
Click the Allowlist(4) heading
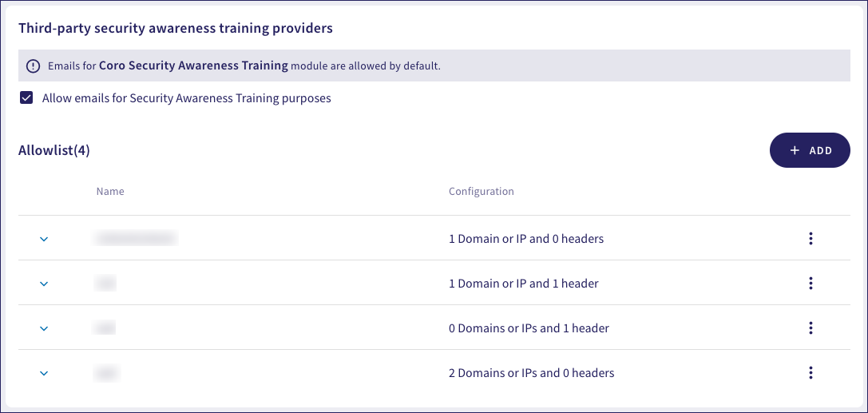point(54,150)
